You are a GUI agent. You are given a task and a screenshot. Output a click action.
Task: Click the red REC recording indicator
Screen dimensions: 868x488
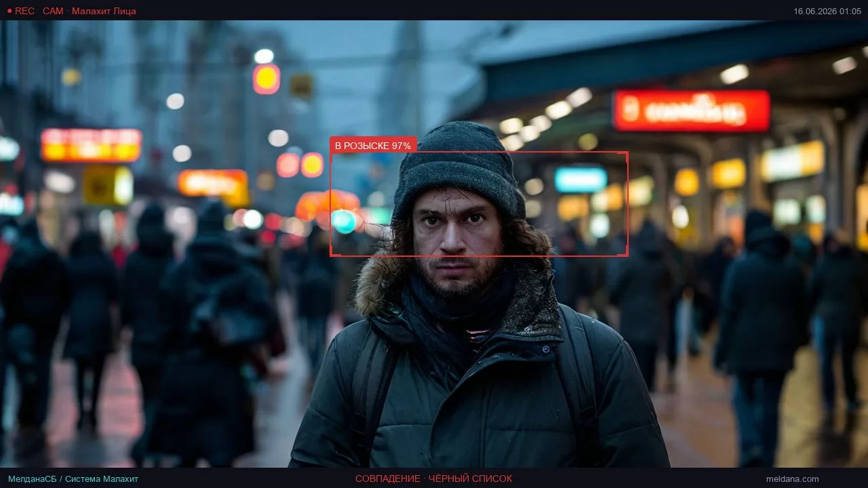coord(20,11)
